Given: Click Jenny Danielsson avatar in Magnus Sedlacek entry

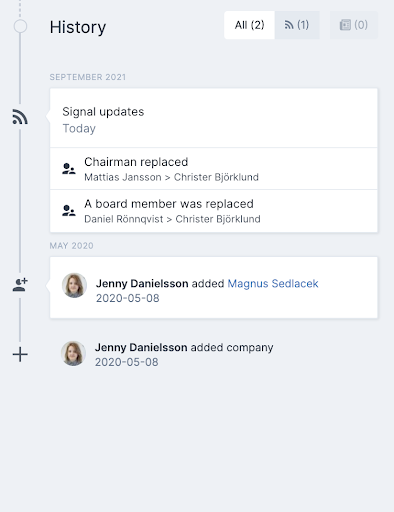Looking at the screenshot, I should [74, 285].
